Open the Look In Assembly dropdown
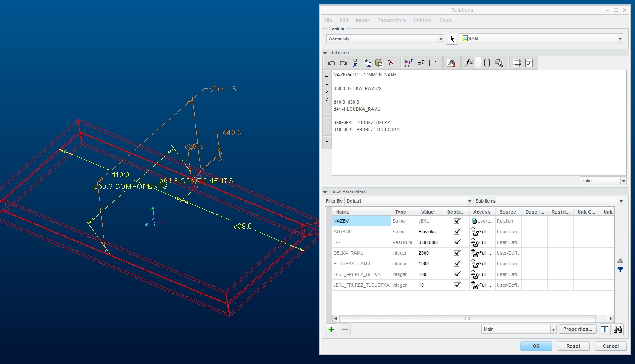 click(441, 39)
